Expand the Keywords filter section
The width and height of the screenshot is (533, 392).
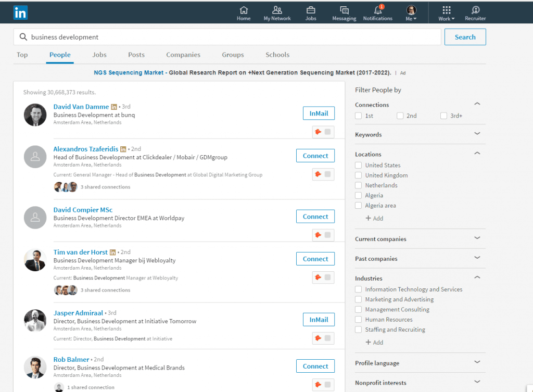click(477, 134)
